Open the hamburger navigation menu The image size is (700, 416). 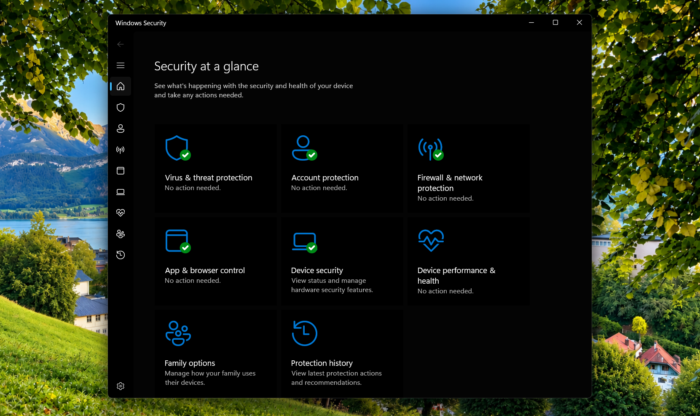pyautogui.click(x=121, y=66)
